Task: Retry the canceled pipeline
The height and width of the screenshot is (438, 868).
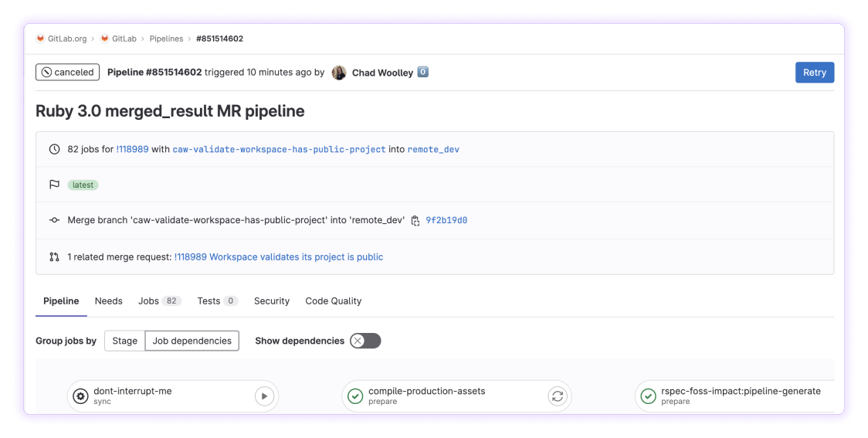Action: (x=814, y=73)
